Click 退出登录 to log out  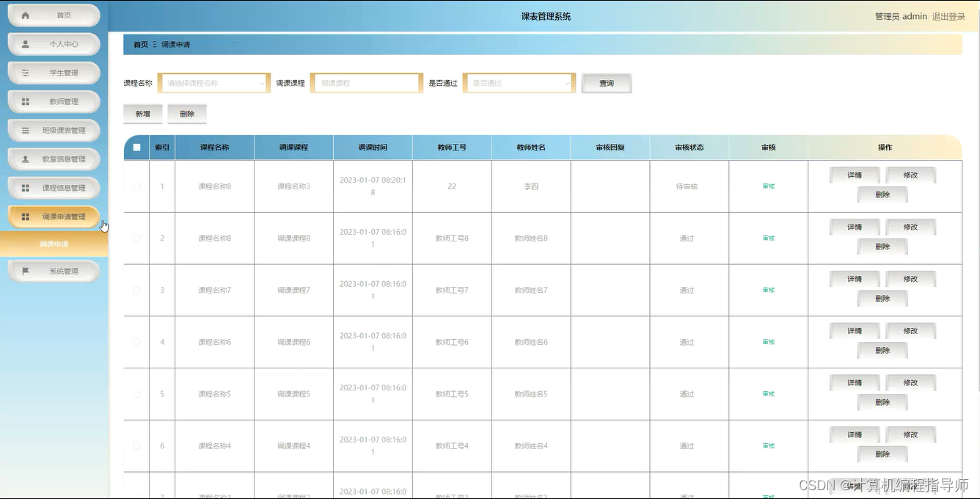click(x=948, y=16)
